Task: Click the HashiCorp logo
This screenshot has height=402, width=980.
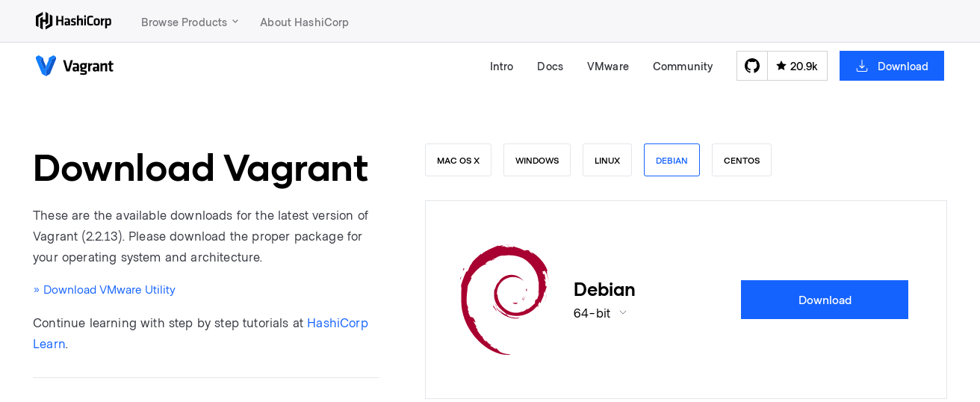Action: tap(73, 21)
